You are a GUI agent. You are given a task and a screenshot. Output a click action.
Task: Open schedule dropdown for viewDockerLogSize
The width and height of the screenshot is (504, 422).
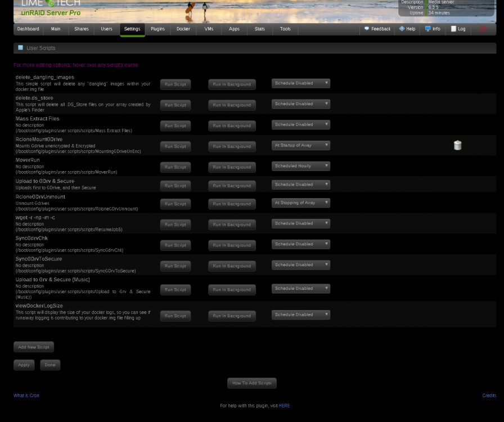tap(301, 315)
